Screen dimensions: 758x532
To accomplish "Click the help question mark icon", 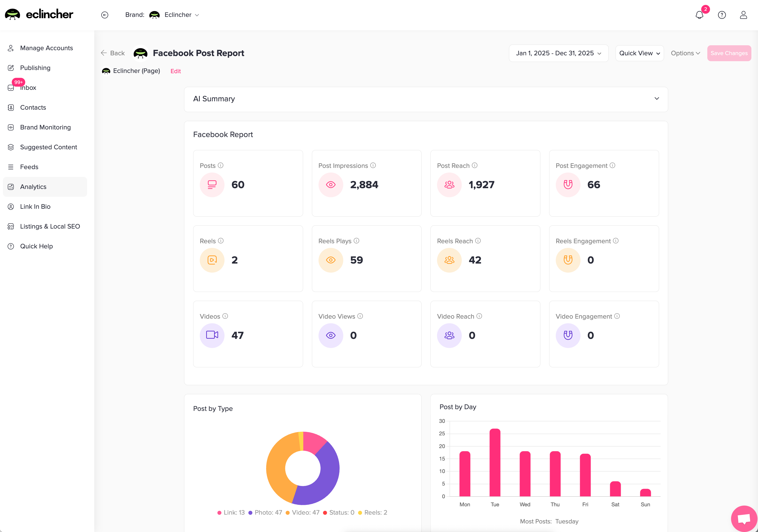I will (722, 15).
